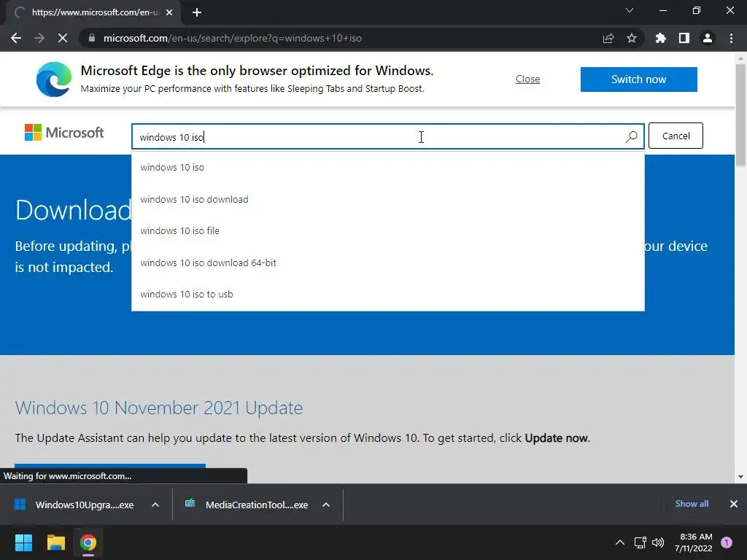Bookmark this page with the star
Screen dimensions: 747x560
click(632, 38)
